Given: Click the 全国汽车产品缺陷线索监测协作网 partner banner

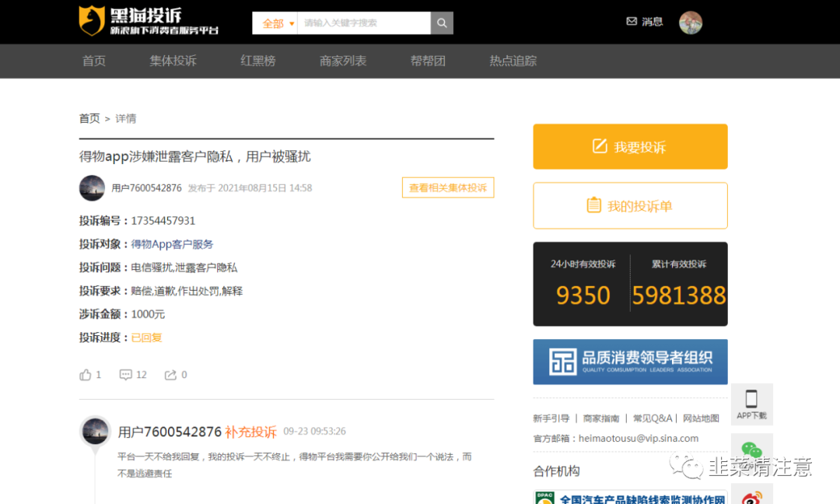Looking at the screenshot, I should [630, 497].
